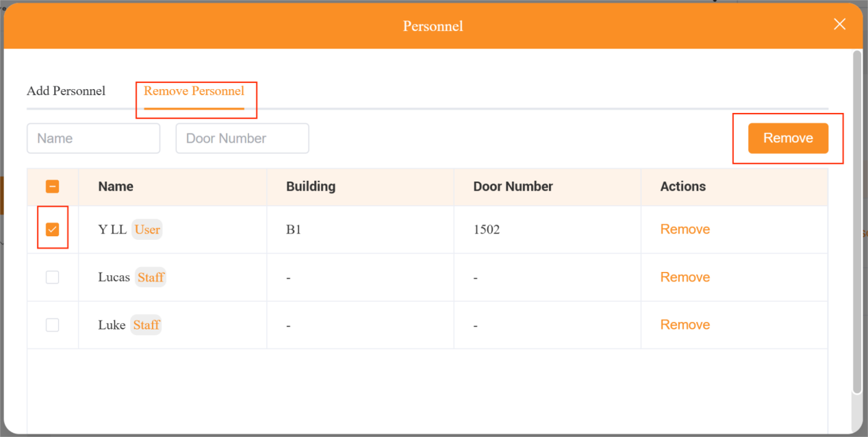Click the orange Remove button
This screenshot has height=437, width=868.
[788, 138]
